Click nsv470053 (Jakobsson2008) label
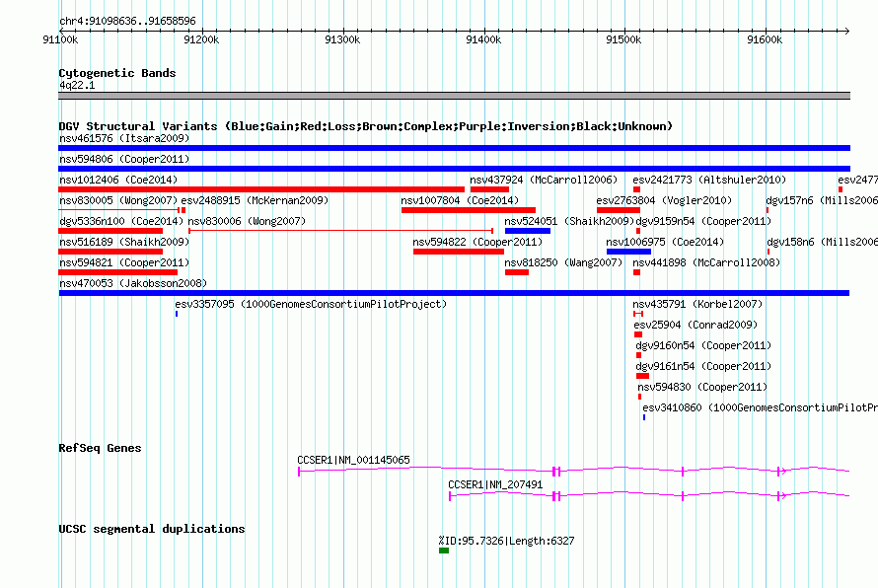The width and height of the screenshot is (878, 588). pos(133,283)
